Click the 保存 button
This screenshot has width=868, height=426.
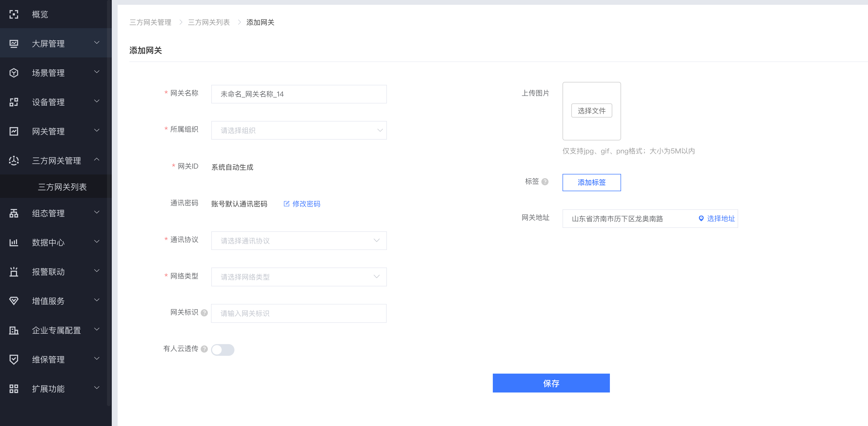[551, 383]
